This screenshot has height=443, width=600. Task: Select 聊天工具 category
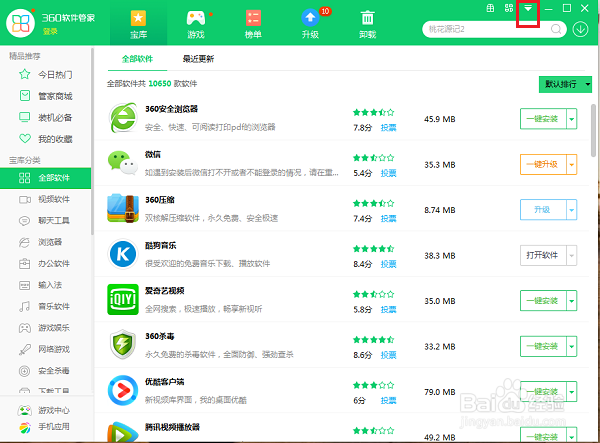click(46, 221)
